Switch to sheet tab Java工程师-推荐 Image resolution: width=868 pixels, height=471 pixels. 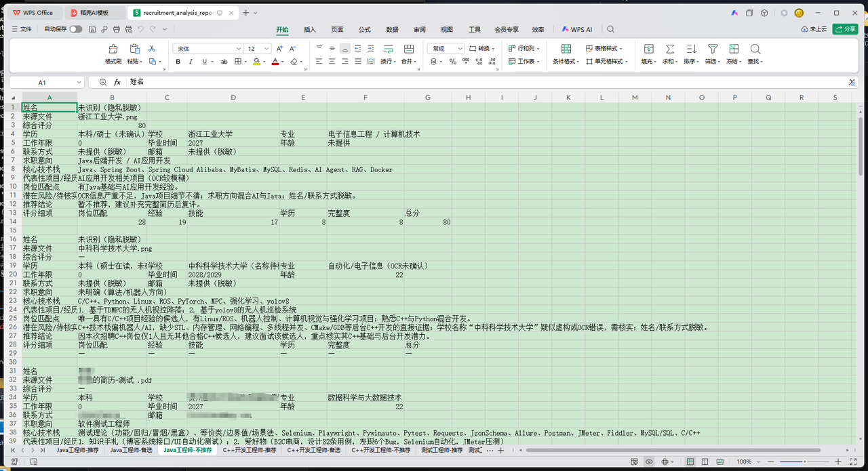click(77, 450)
